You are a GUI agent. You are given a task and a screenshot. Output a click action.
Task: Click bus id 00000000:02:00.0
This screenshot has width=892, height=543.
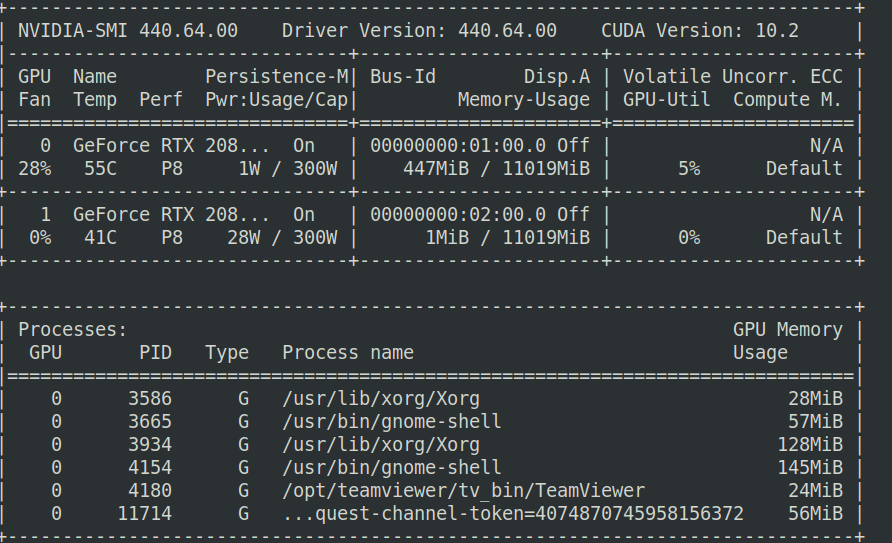click(458, 215)
